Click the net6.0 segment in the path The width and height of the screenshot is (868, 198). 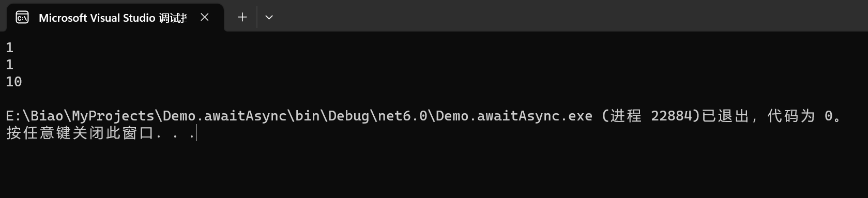(403, 116)
